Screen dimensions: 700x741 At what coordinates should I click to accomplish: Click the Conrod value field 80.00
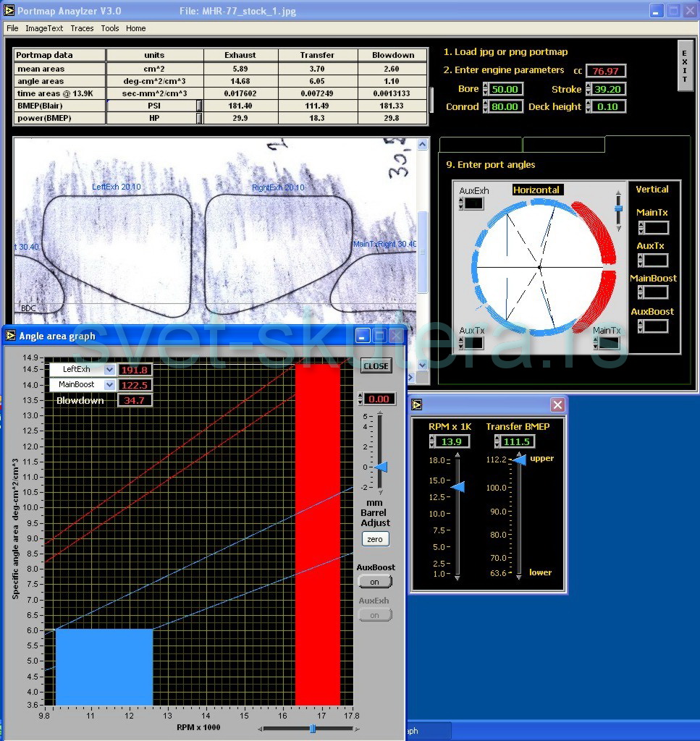coord(505,107)
